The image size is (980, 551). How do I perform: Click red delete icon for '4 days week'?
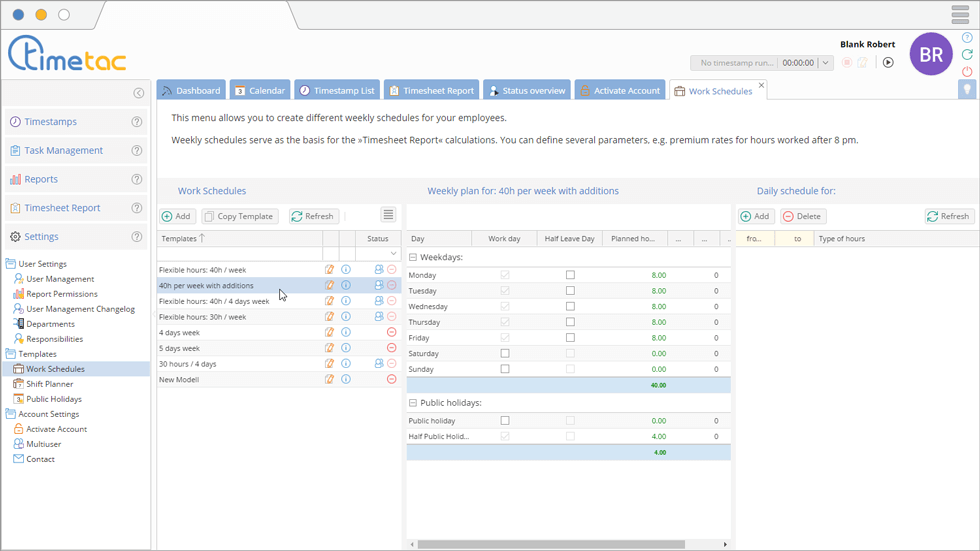[391, 332]
